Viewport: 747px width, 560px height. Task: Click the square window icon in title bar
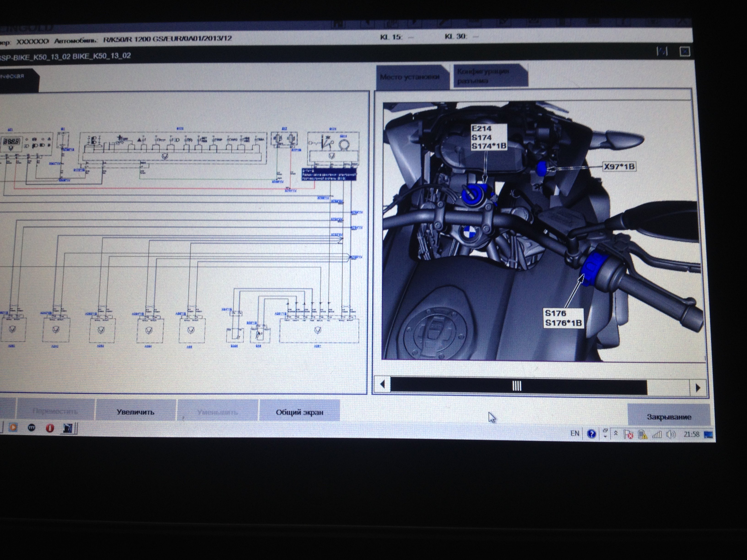(x=685, y=52)
